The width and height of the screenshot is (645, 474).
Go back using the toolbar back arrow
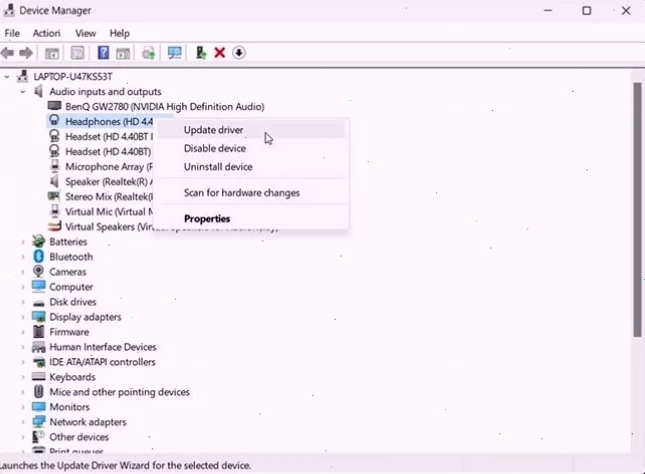tap(7, 53)
